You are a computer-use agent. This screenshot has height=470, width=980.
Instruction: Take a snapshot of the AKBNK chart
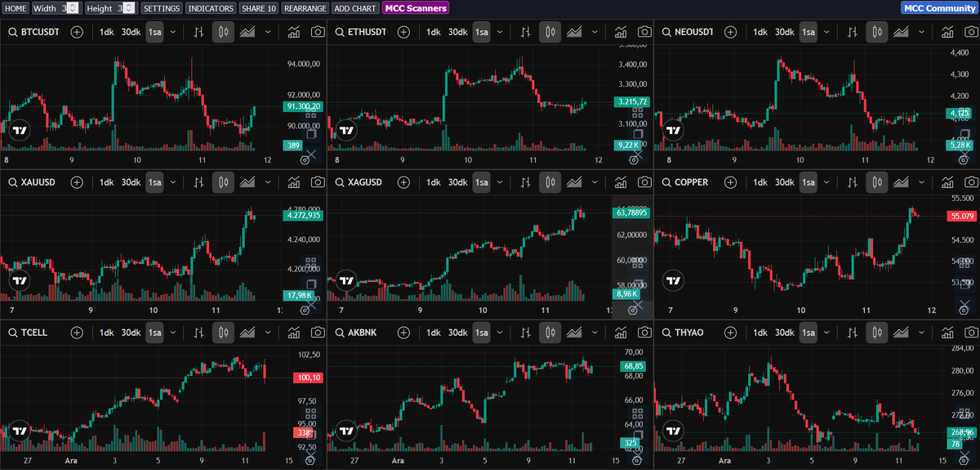click(x=644, y=333)
